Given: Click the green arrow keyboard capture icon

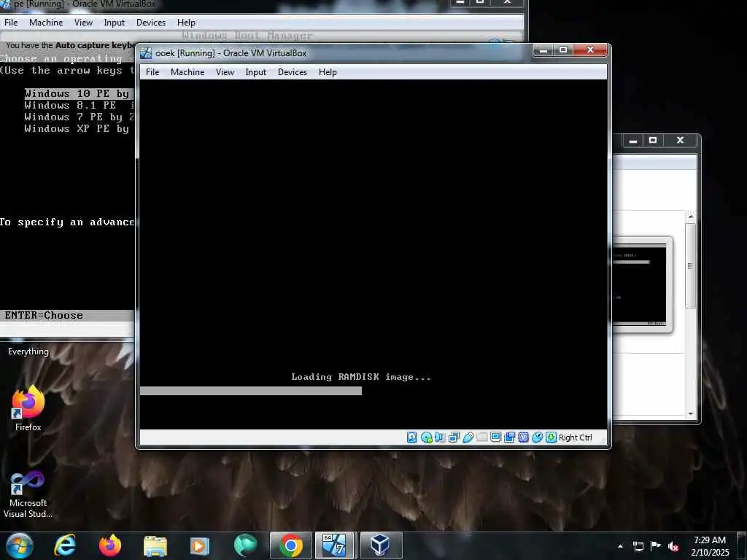Looking at the screenshot, I should pyautogui.click(x=551, y=437).
